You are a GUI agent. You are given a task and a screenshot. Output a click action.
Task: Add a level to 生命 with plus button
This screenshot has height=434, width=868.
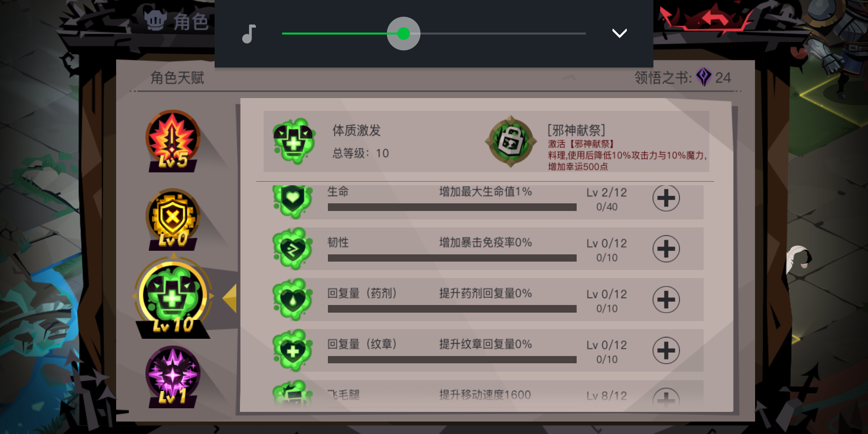click(x=666, y=198)
